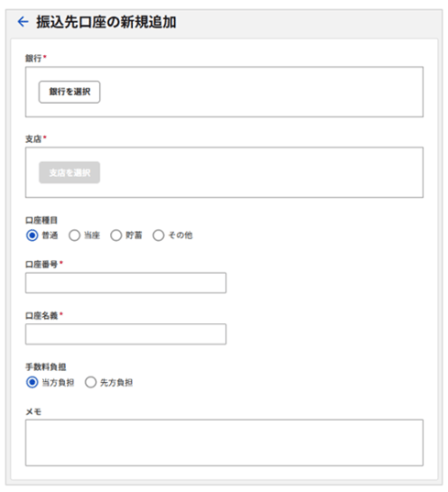Focus the 口座名義 input field

[x=126, y=334]
